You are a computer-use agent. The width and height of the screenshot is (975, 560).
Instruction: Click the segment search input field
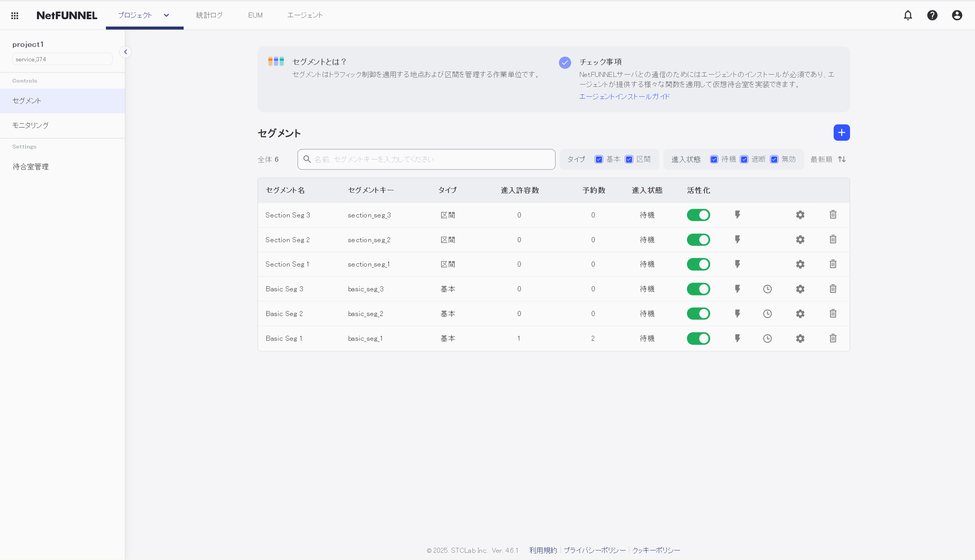click(426, 159)
